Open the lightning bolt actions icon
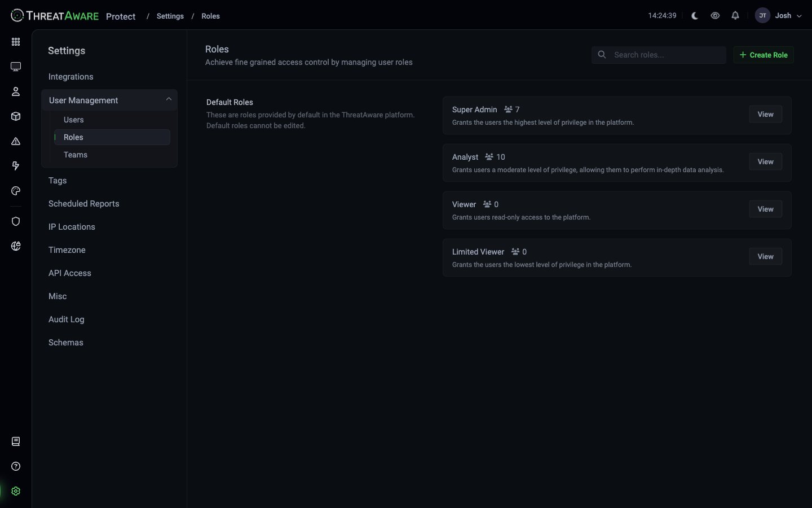Screen dimensions: 812x508 tap(16, 166)
